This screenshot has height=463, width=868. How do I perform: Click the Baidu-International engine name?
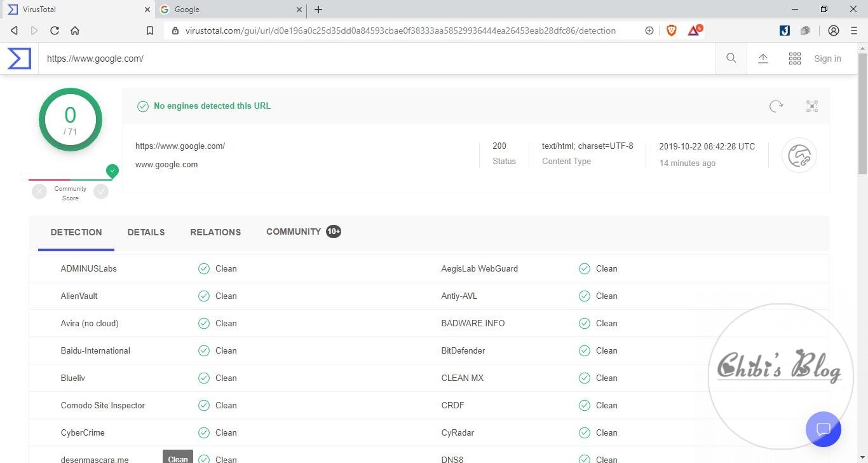click(95, 350)
